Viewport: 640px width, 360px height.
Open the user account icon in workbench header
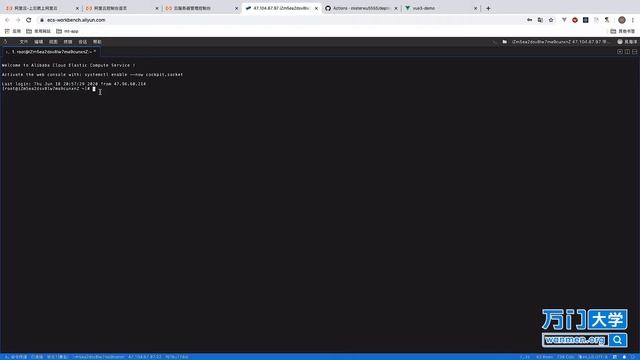[620, 42]
